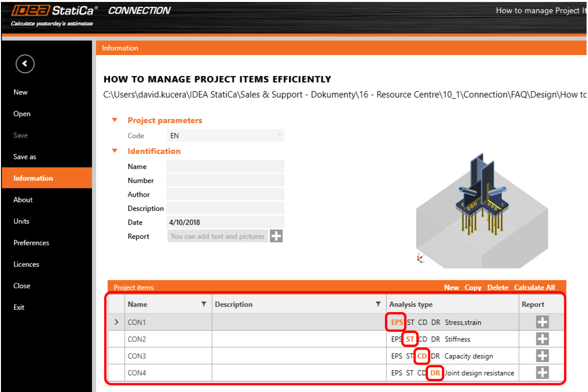588x392 pixels.
Task: Click Delete in Project items header
Action: 497,287
